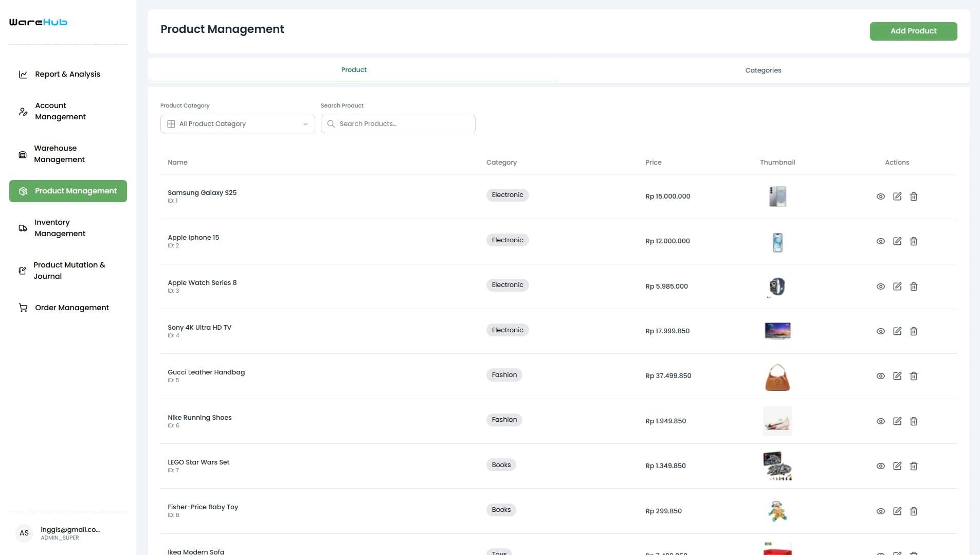Open Warehouse Management via its sidebar icon
Viewport: 980px width, 555px height.
tap(23, 154)
